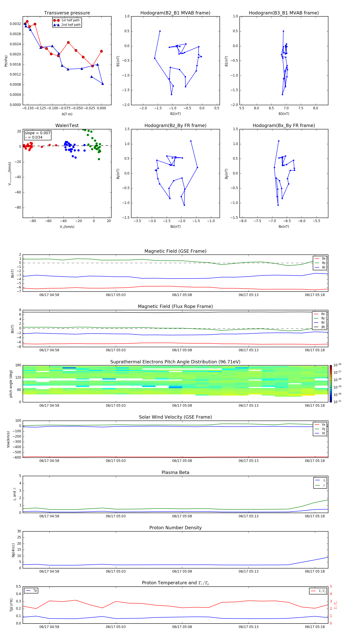Screen dimensions: 351x644
Task: Select the 'Hodogram(B2_B1 MVAB frame)' title
Action: pyautogui.click(x=175, y=13)
